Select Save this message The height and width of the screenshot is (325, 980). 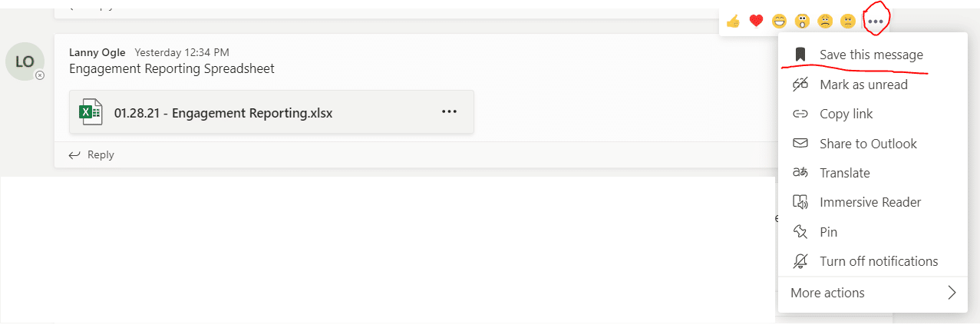click(873, 55)
